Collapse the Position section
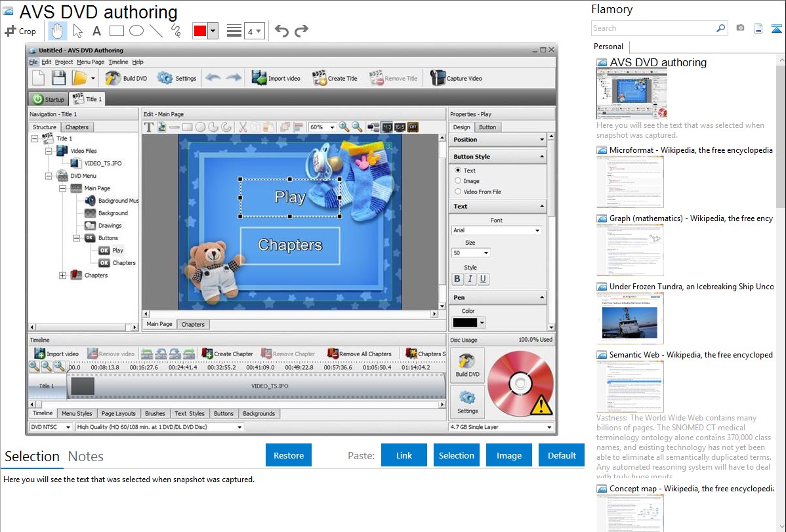This screenshot has width=786, height=532. pos(542,140)
